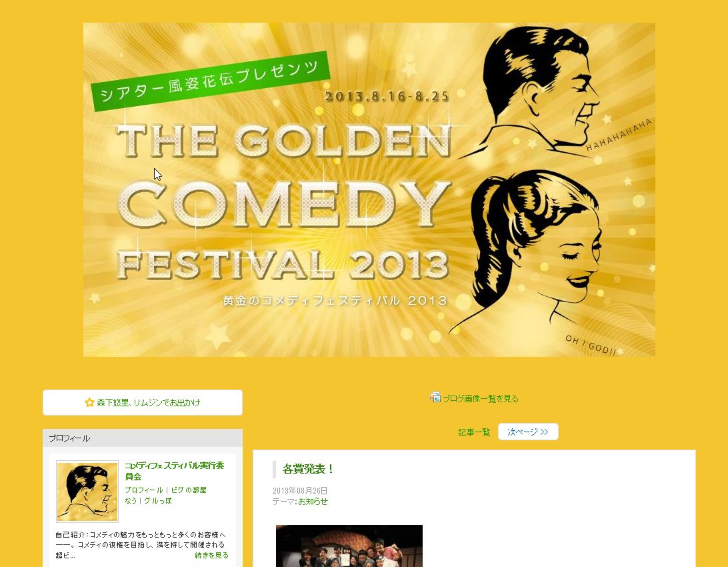Click the profile avatar of man illustration

(87, 492)
